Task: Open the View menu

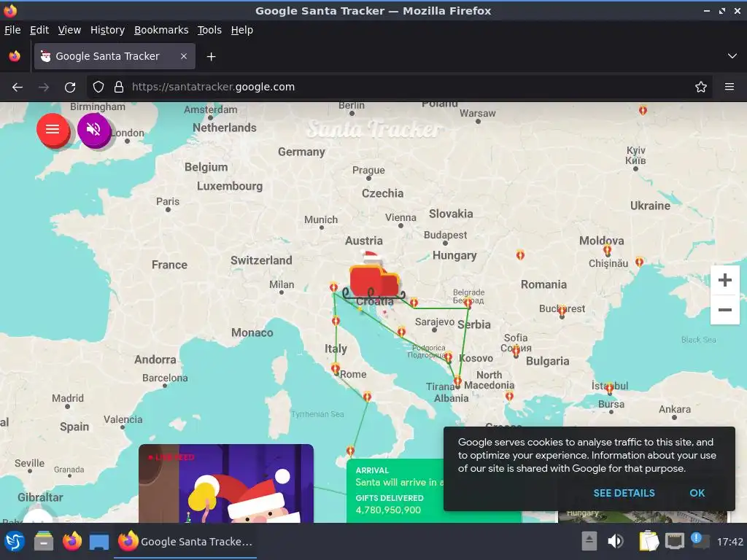Action: tap(69, 30)
